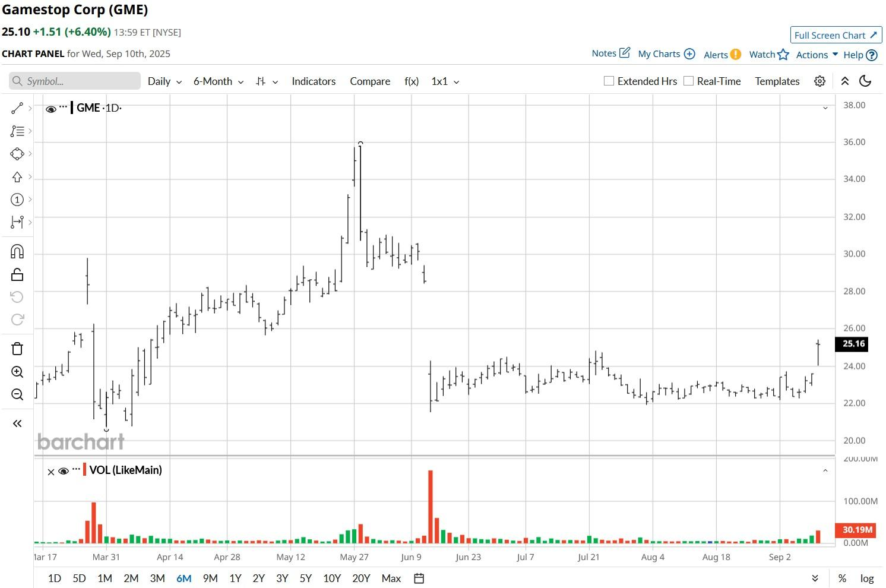Viewport: 886px width, 588px height.
Task: Select the 1Y time range
Action: click(x=235, y=578)
